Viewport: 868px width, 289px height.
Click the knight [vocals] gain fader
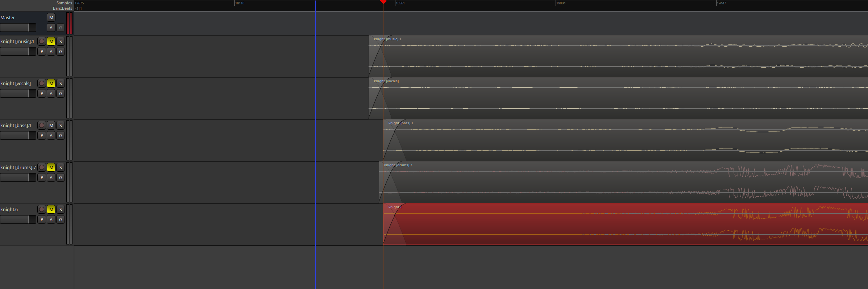click(x=18, y=93)
